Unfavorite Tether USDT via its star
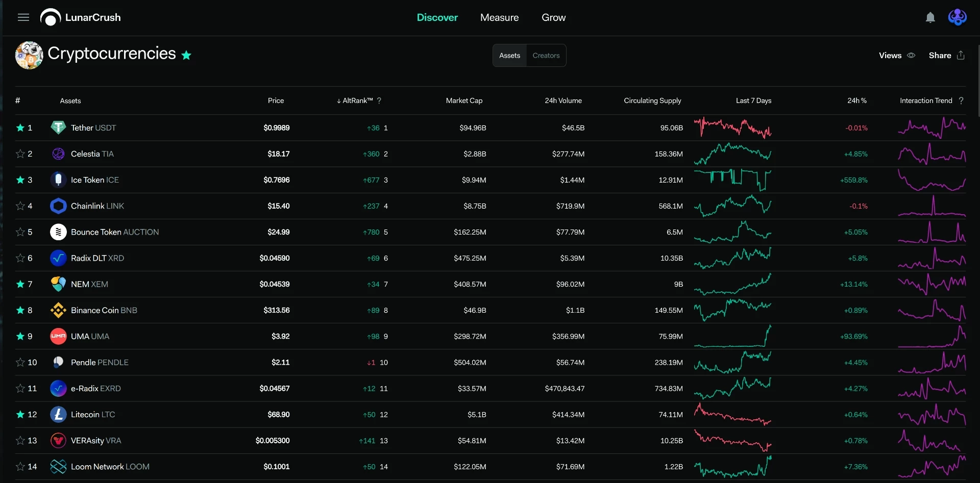Viewport: 980px width, 483px height. pyautogui.click(x=20, y=128)
